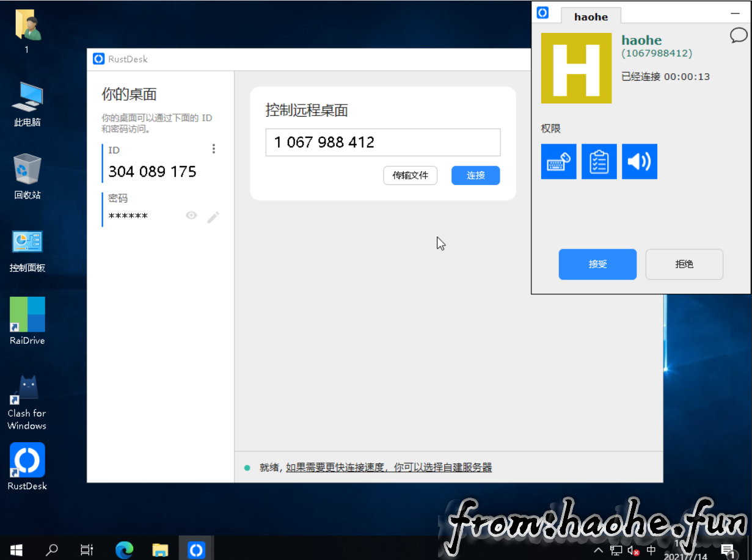Open the chat bubble in the haohe window
The image size is (752, 560).
[739, 35]
